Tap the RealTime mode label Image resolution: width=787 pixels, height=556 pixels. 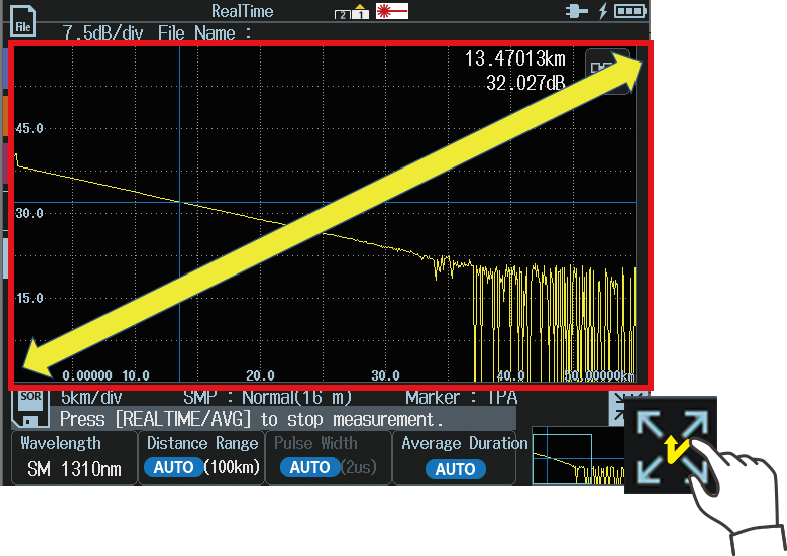pos(242,11)
